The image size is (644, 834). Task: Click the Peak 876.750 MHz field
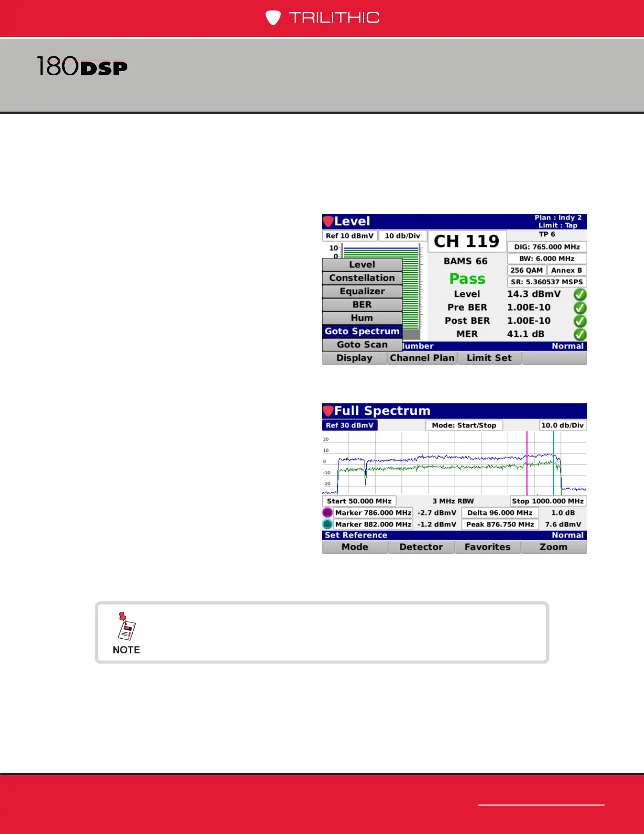tap(500, 524)
